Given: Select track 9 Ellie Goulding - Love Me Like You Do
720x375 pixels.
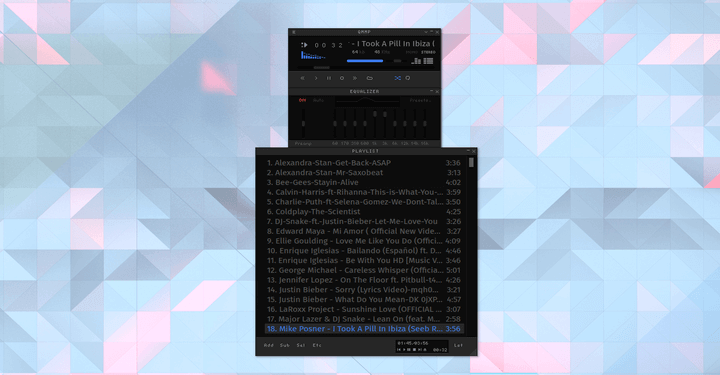Looking at the screenshot, I should pyautogui.click(x=364, y=241).
